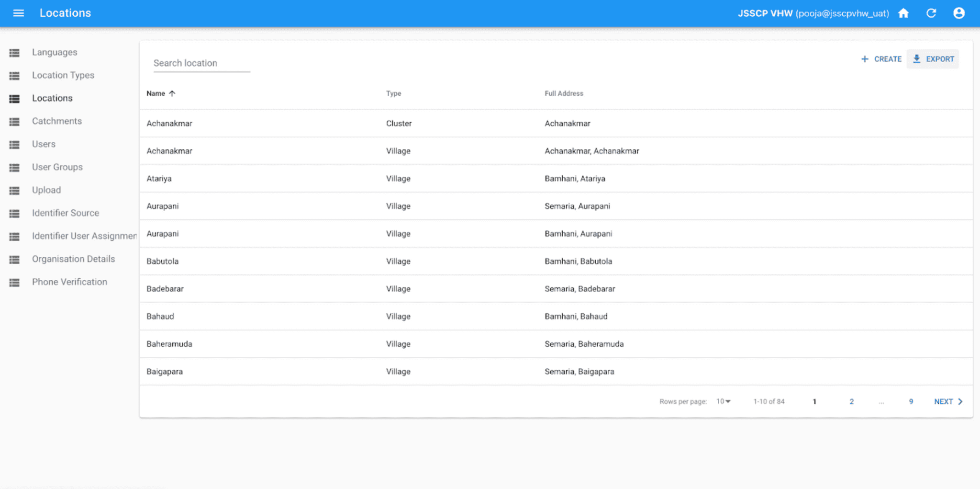The image size is (980, 489).
Task: Open the Achanakmar Cluster row
Action: coord(556,124)
